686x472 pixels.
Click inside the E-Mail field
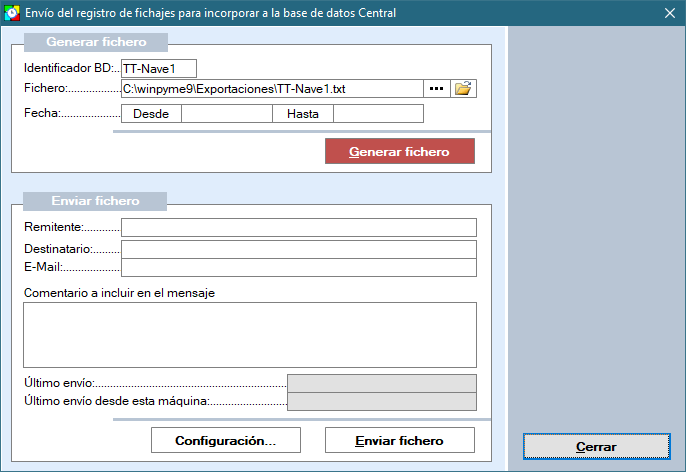pos(298,267)
